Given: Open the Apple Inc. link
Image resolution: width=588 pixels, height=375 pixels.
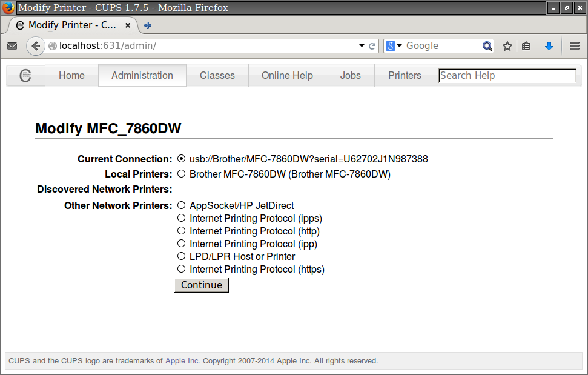Looking at the screenshot, I should (x=182, y=360).
